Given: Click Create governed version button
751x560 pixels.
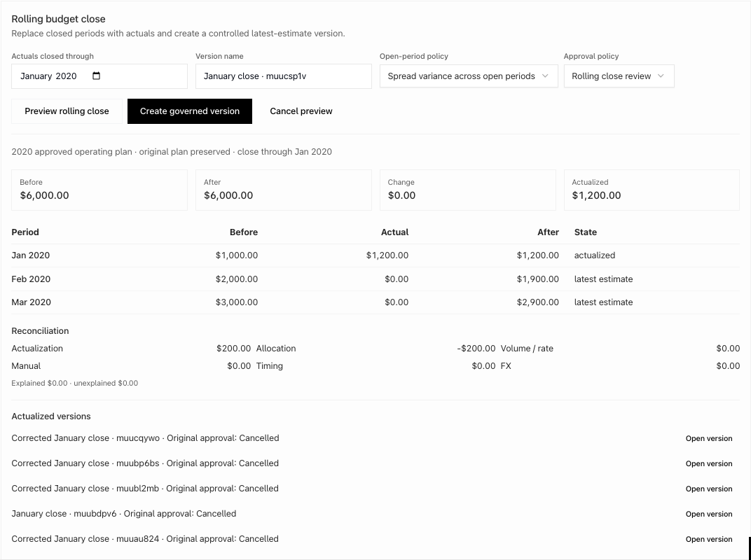Looking at the screenshot, I should tap(190, 111).
